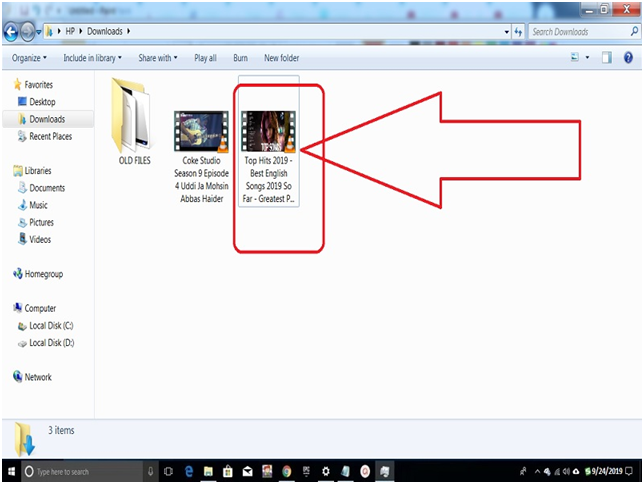Click the microphone icon in taskbar search

tap(150, 471)
